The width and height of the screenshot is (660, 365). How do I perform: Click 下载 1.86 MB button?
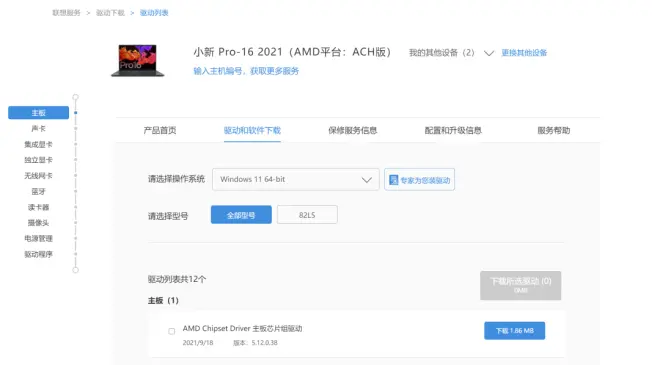pyautogui.click(x=514, y=330)
